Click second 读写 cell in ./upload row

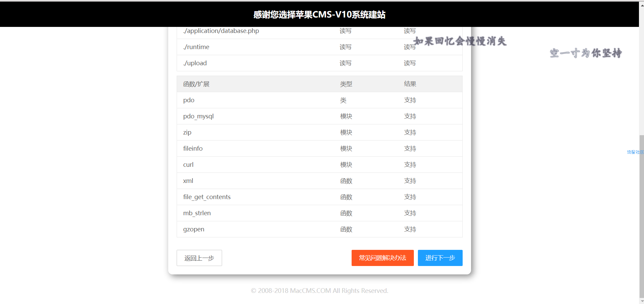(409, 63)
